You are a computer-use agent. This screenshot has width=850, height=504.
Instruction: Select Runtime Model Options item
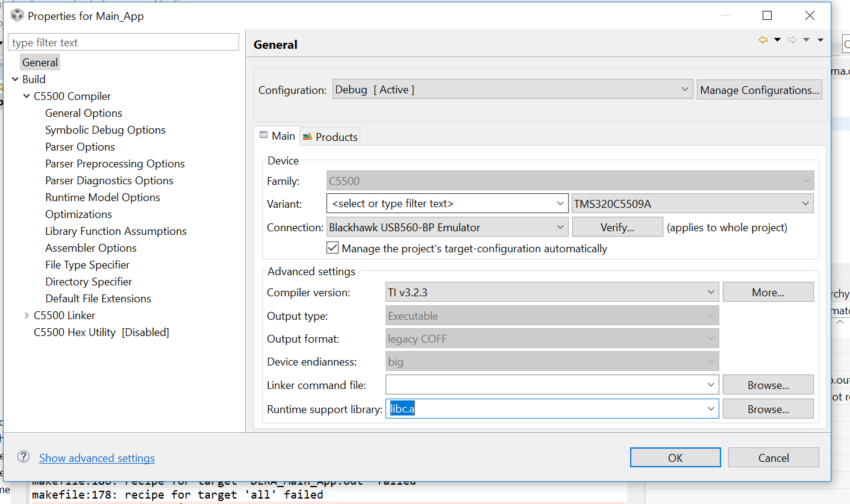point(102,197)
